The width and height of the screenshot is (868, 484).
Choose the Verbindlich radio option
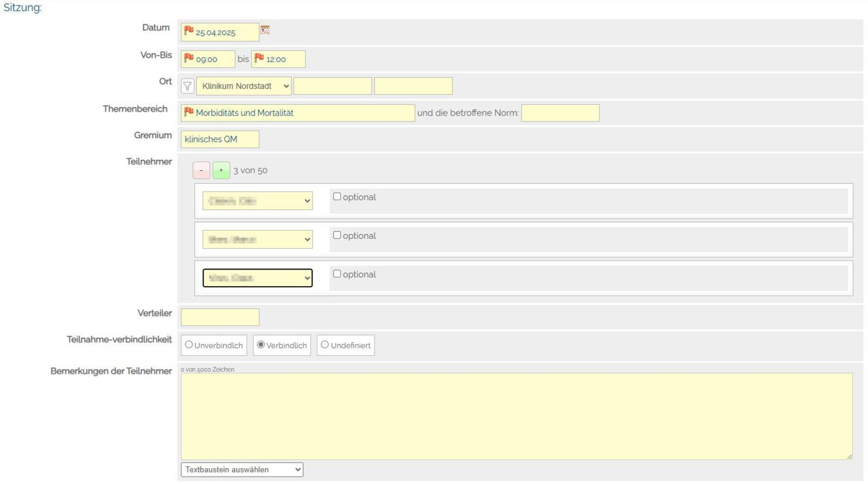click(261, 346)
